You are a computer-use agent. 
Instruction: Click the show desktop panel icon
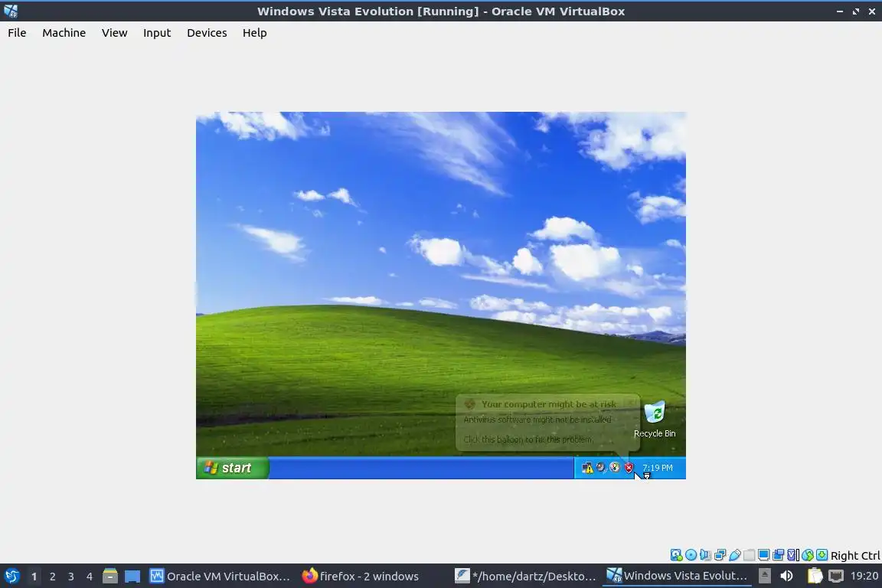point(132,576)
